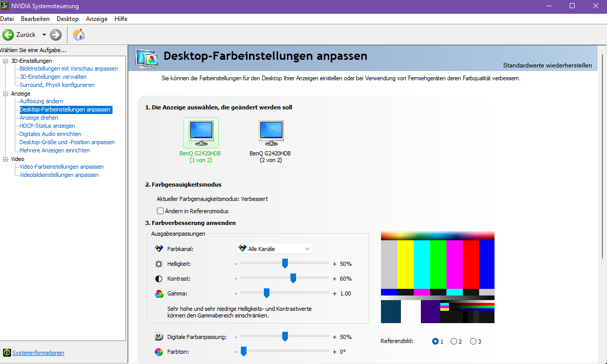Click Standardwerte wiederherstellen link
This screenshot has width=607, height=364.
pos(547,65)
